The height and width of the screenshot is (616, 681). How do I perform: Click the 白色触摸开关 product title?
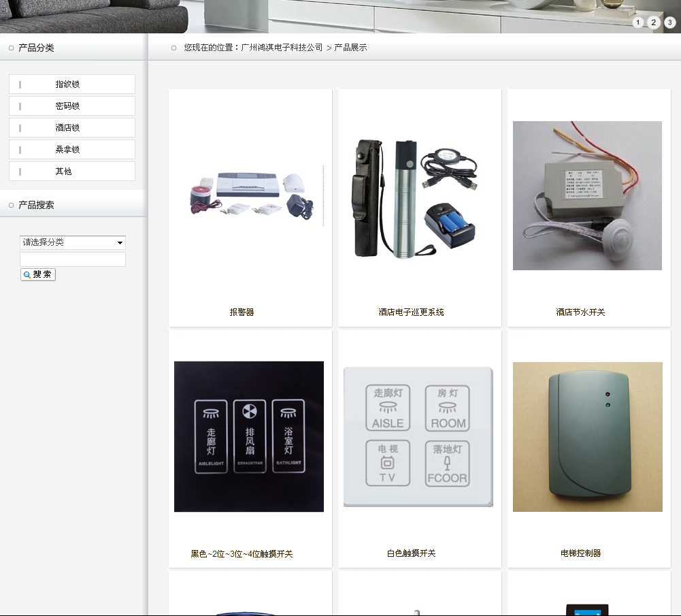coord(411,553)
